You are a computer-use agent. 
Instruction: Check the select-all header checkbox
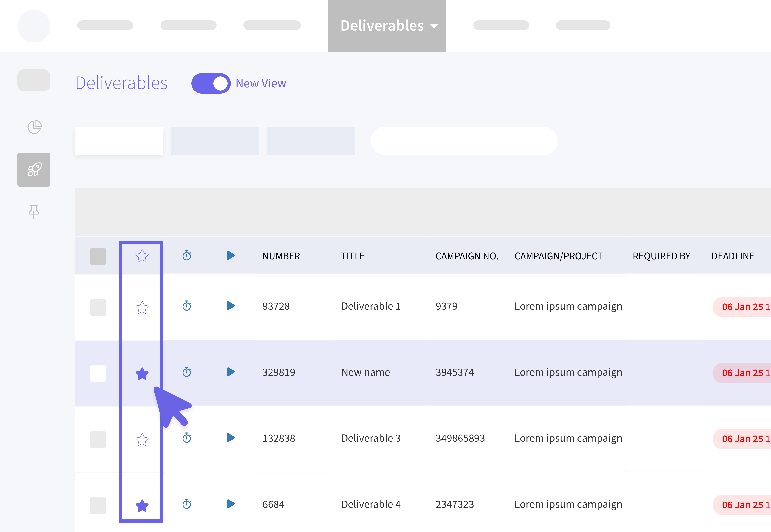(x=98, y=256)
